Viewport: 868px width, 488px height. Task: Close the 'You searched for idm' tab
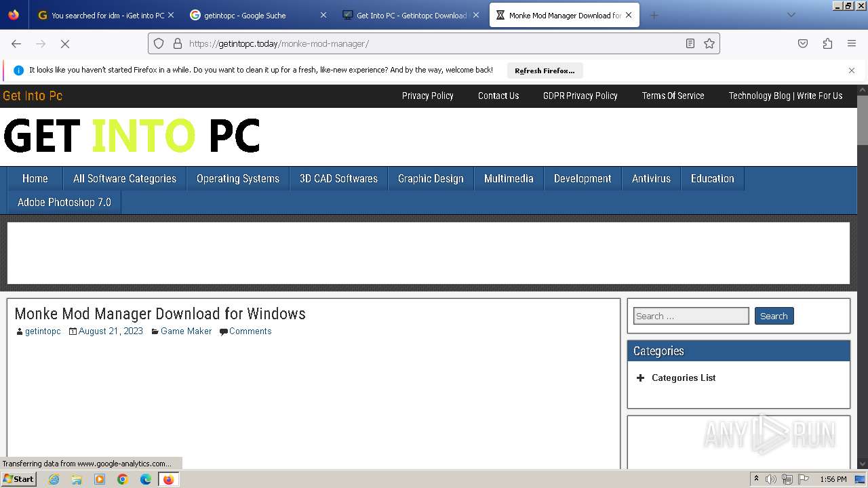tap(171, 15)
